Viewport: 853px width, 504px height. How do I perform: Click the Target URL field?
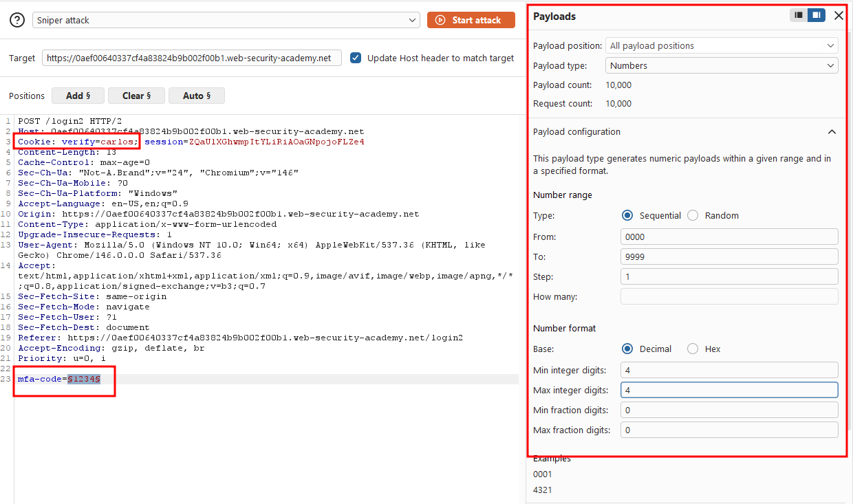(192, 58)
